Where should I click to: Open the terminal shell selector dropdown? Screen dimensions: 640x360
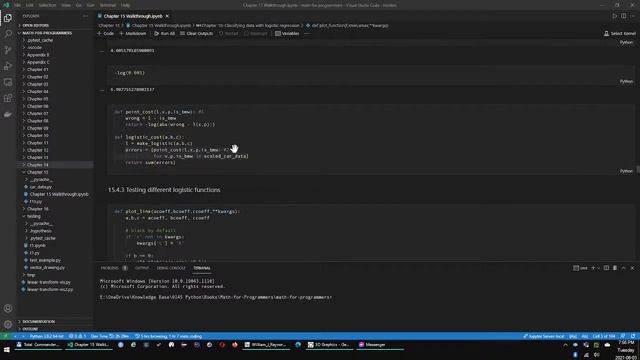tap(598, 268)
